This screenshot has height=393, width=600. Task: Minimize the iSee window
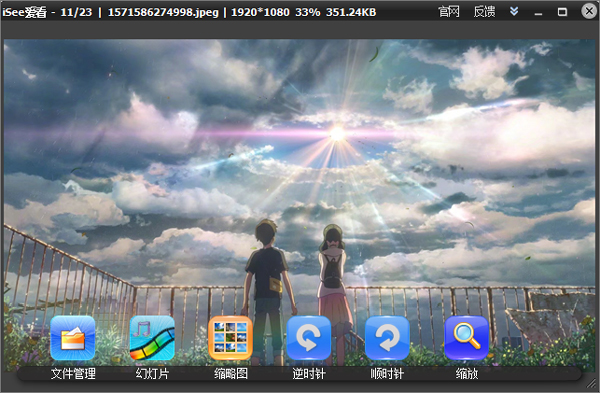(x=538, y=13)
